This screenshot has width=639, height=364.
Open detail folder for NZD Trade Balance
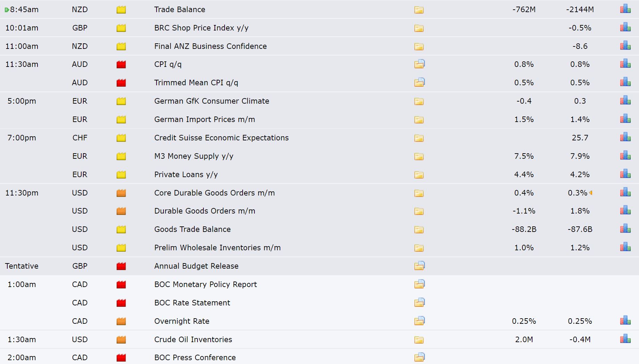pos(419,10)
